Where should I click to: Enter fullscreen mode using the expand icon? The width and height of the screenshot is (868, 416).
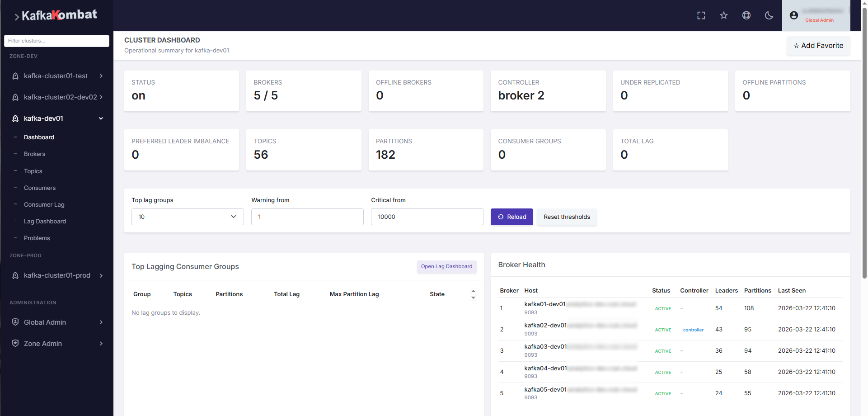point(701,15)
